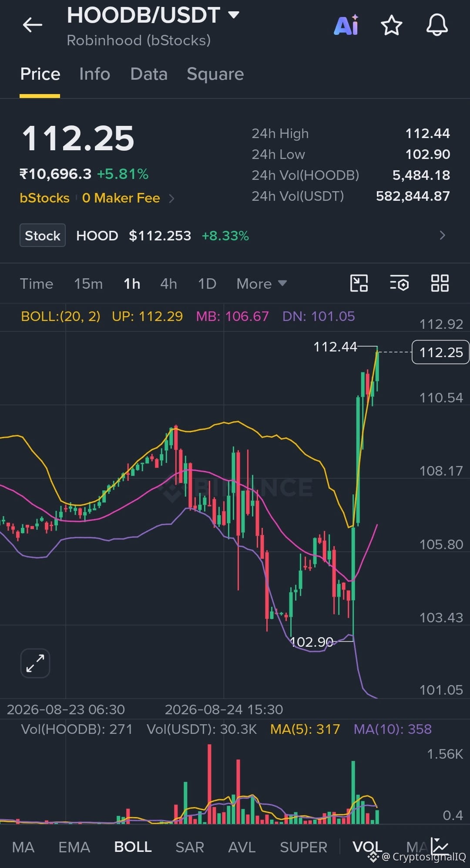Tap the MA(5): 317 volume label
The width and height of the screenshot is (470, 868).
click(x=305, y=729)
